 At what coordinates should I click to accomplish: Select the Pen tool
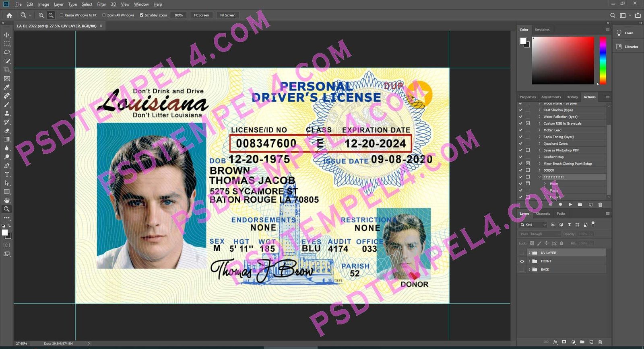pos(7,166)
